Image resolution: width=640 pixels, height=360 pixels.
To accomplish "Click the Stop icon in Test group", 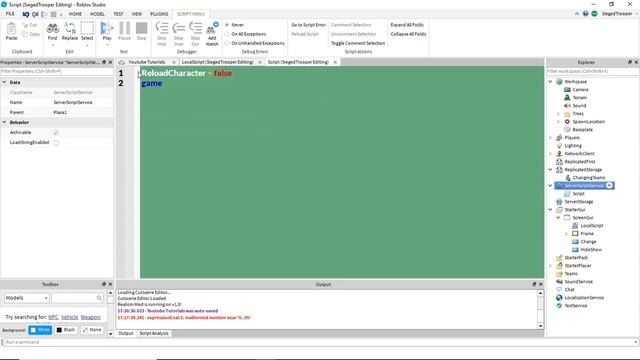I will pyautogui.click(x=141, y=28).
